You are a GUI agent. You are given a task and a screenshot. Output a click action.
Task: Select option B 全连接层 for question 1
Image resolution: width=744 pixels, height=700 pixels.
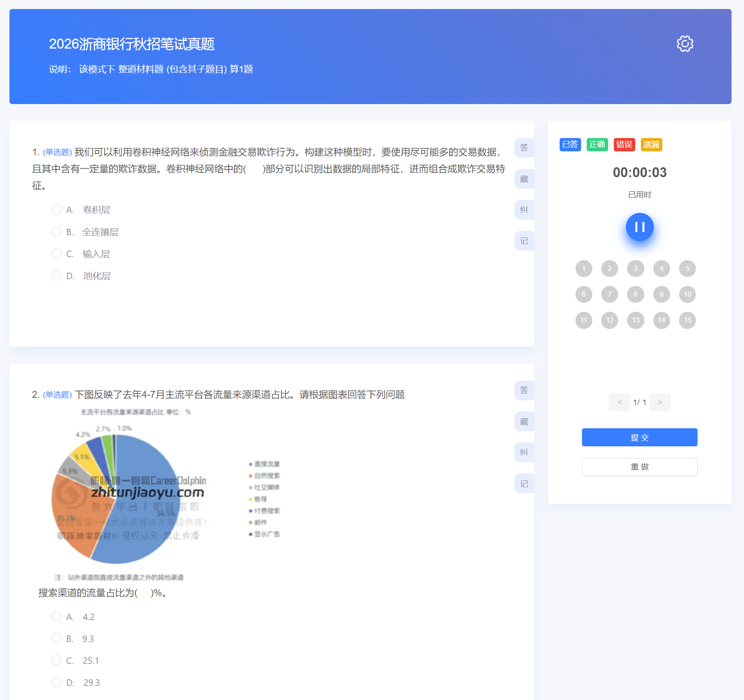tap(56, 232)
